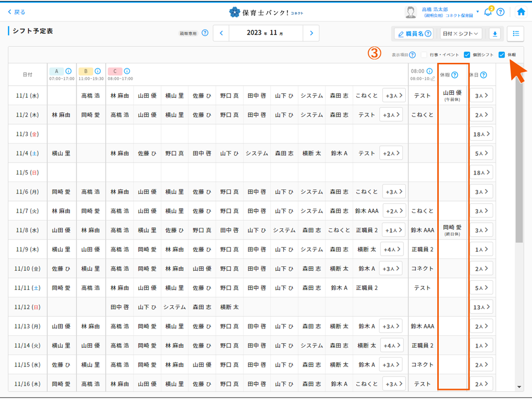The image size is (532, 399).
Task: Toggle off the 休暇 checkbox
Action: pos(502,55)
